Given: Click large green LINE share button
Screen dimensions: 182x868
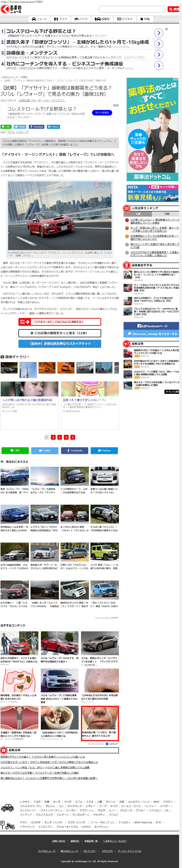Looking at the screenshot, I should click(15, 451).
